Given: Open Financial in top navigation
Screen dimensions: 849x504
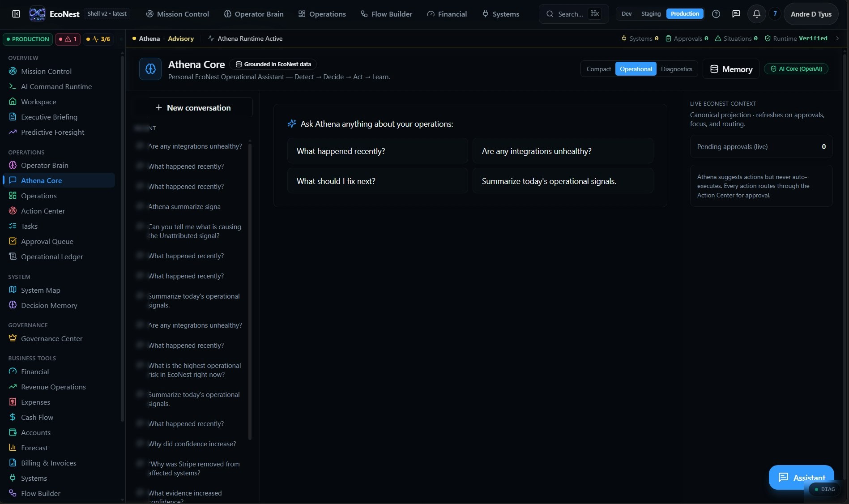Looking at the screenshot, I should coord(447,14).
